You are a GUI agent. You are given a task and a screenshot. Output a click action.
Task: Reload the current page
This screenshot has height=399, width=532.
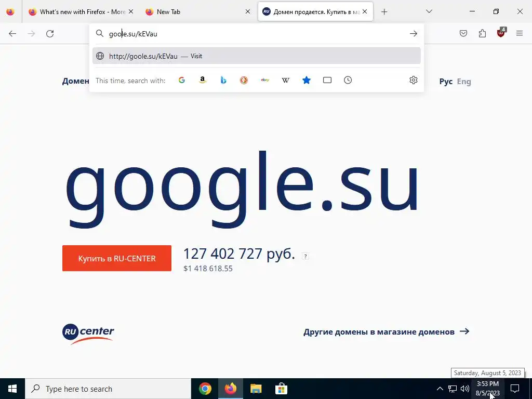point(50,34)
